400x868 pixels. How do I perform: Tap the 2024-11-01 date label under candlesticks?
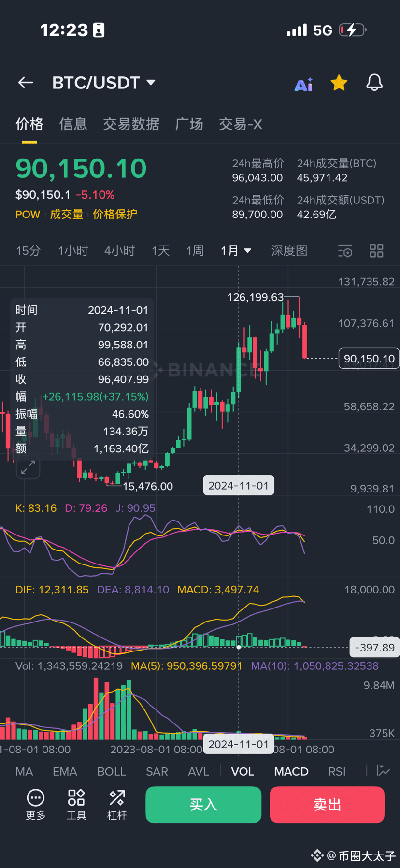[239, 486]
